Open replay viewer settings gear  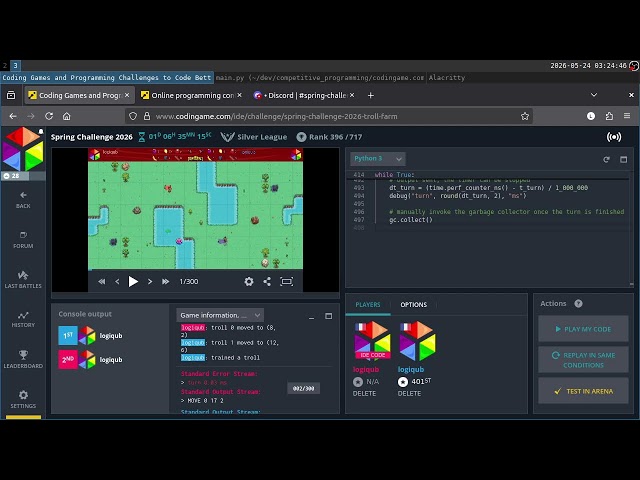(249, 281)
